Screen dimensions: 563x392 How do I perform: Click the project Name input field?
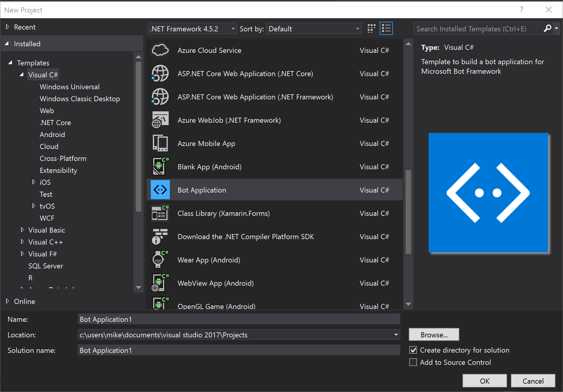(239, 319)
